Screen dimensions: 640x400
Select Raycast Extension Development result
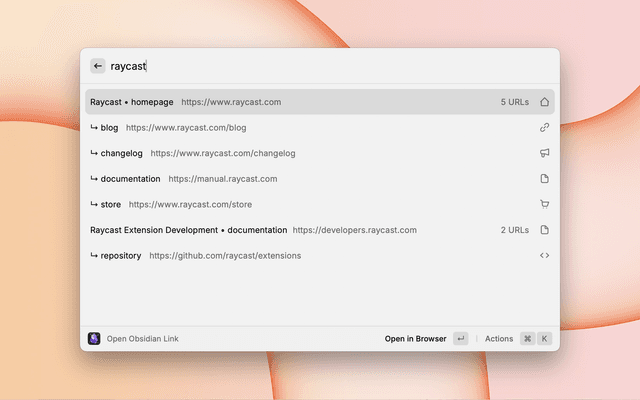pos(252,230)
